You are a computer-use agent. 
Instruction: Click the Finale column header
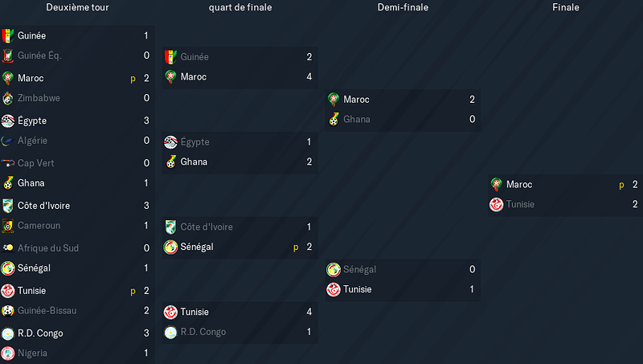coord(566,7)
